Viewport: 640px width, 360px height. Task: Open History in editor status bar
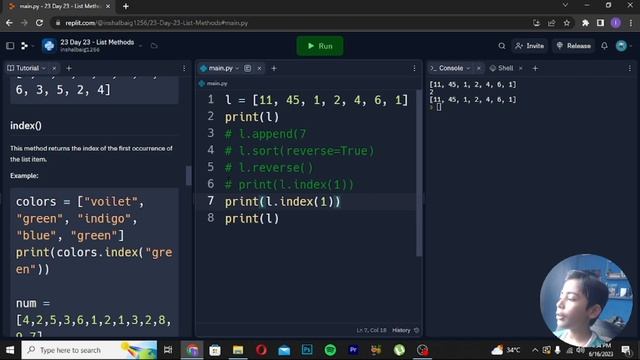point(401,330)
